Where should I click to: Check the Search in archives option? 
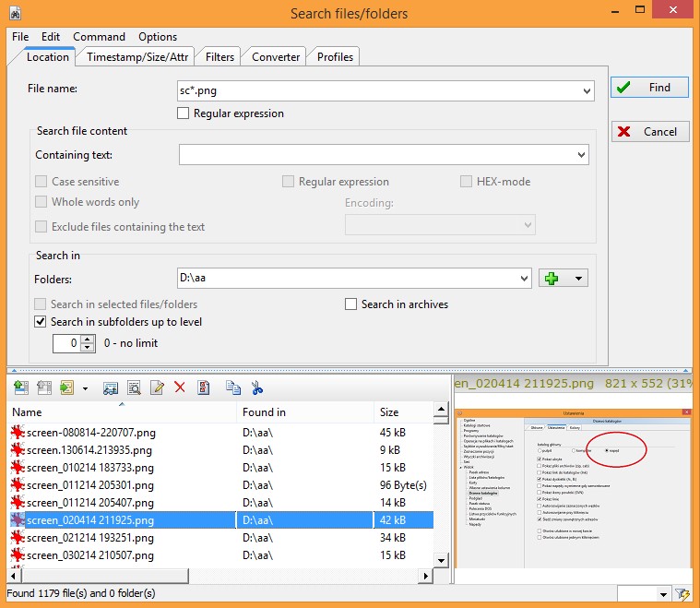350,304
